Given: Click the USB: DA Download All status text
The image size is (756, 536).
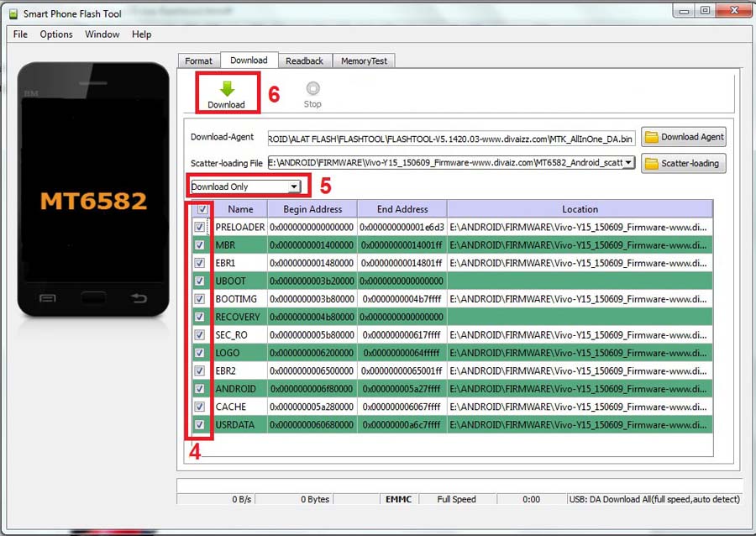Looking at the screenshot, I should pyautogui.click(x=654, y=499).
